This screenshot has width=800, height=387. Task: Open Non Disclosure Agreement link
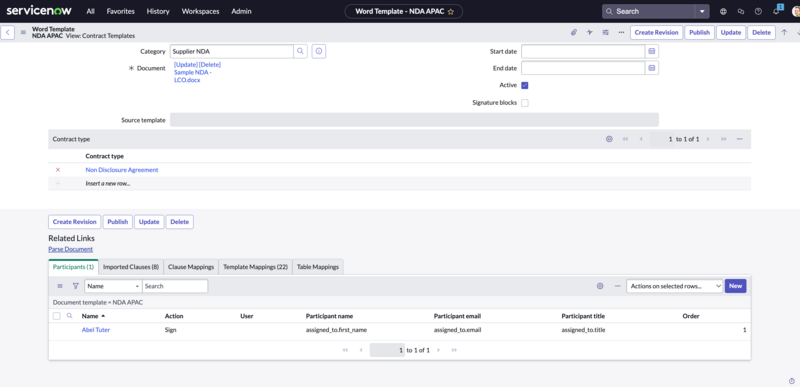coord(122,170)
